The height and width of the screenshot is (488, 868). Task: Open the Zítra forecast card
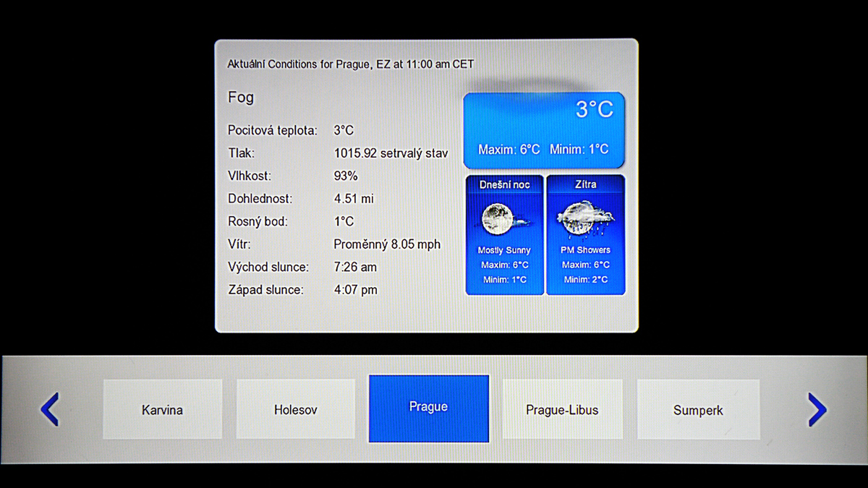coord(586,235)
